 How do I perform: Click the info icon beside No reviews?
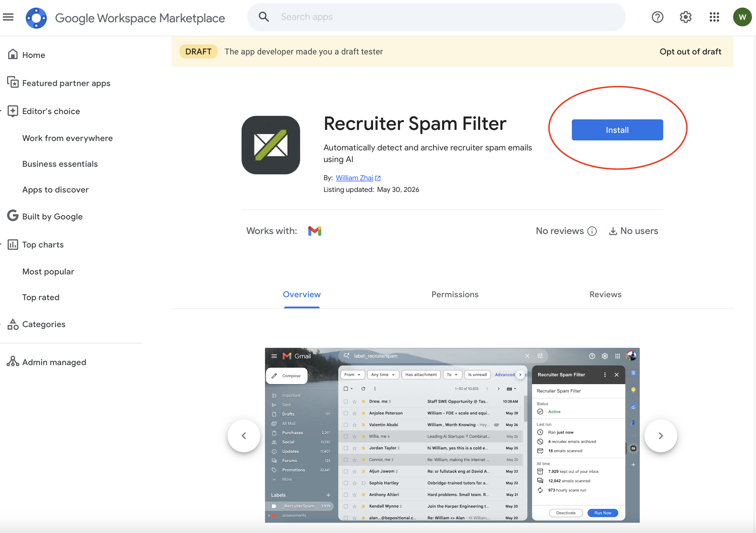tap(592, 231)
